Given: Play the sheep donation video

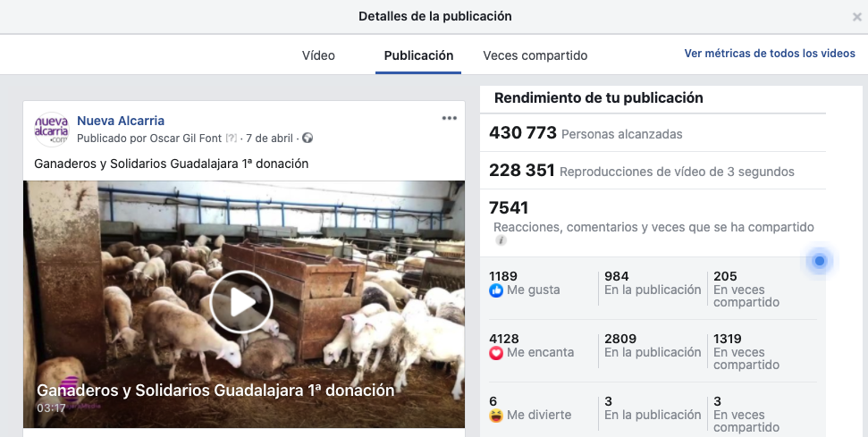Looking at the screenshot, I should [241, 302].
